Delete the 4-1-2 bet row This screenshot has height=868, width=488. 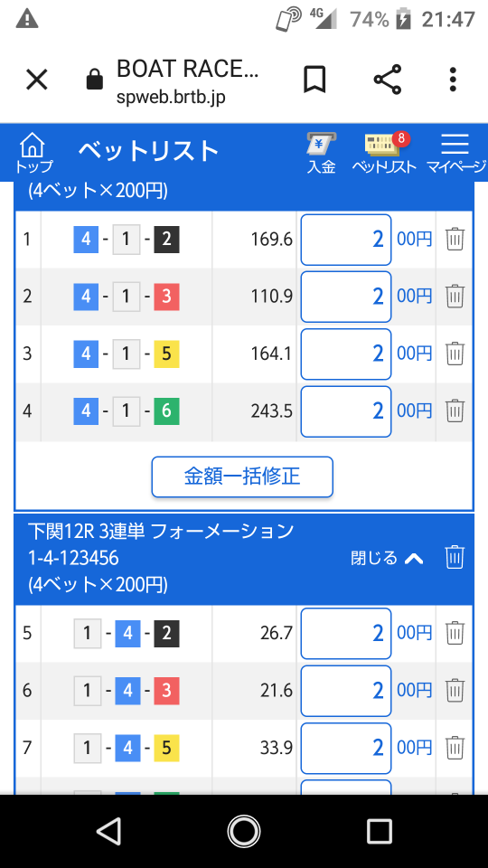(455, 239)
